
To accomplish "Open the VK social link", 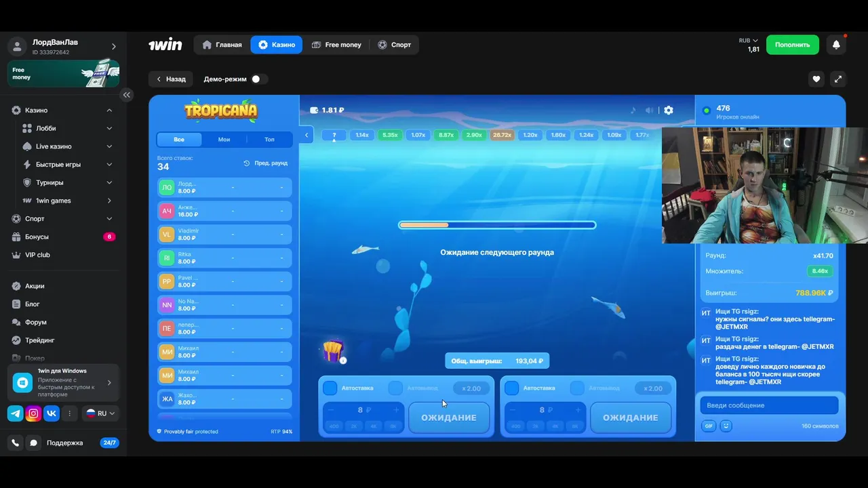I will tap(52, 413).
